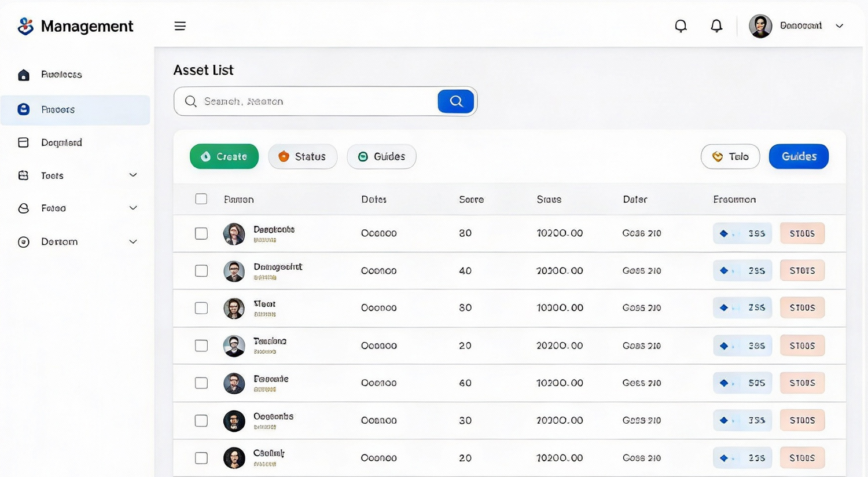Click the Management logo icon
The width and height of the screenshot is (868, 477).
25,26
